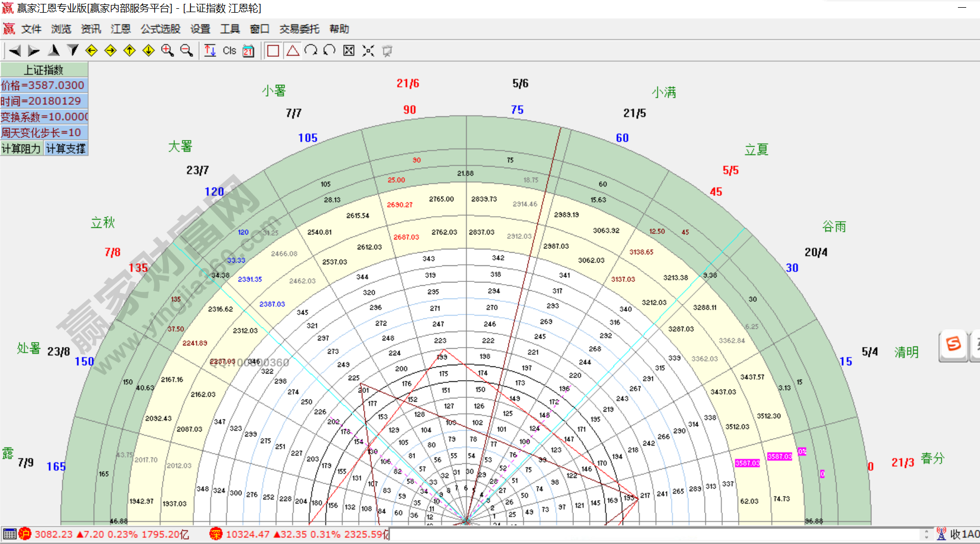Click the black right arrow toolbar icon

(34, 51)
